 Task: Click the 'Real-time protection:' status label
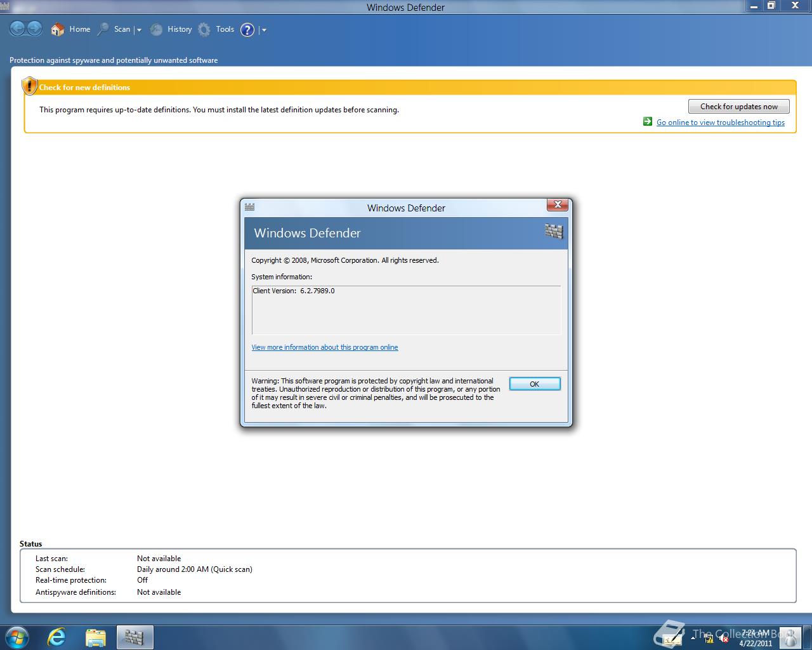71,580
